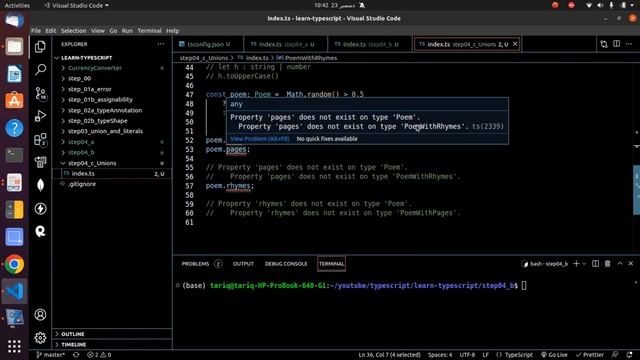The image size is (640, 360).
Task: Open errors and warnings count in status bar
Action: 99,355
